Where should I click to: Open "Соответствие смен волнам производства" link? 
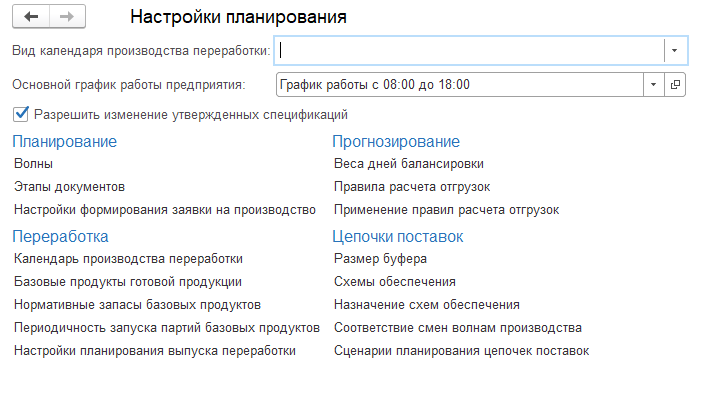click(x=457, y=327)
